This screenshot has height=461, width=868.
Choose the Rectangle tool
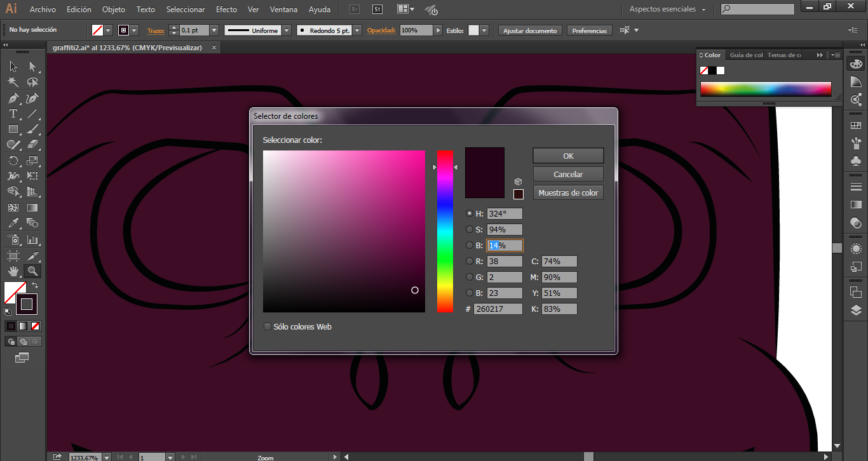(13, 130)
